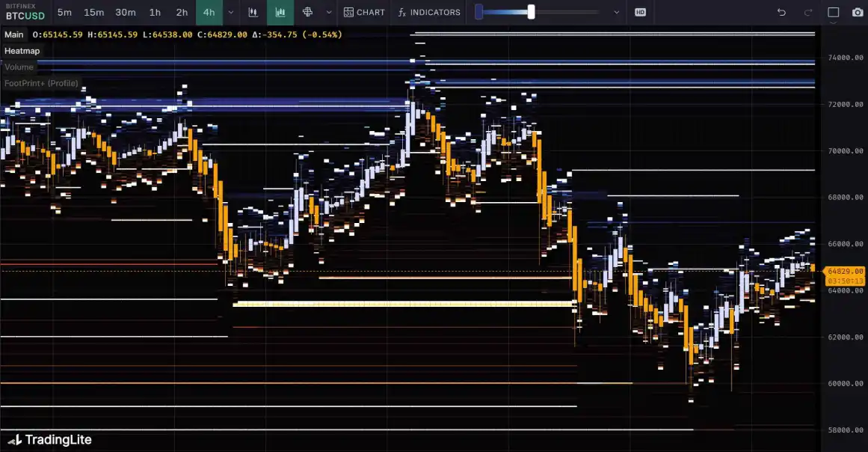Expand the dropdown beside heatmap slider
Image resolution: width=868 pixels, height=452 pixels.
pos(616,12)
